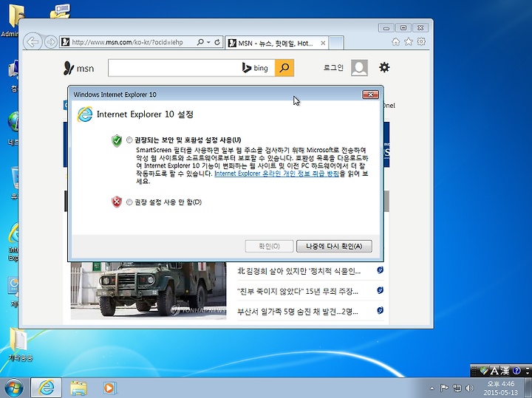The image size is (532, 398).
Task: Click the green shield check icon
Action: [117, 140]
